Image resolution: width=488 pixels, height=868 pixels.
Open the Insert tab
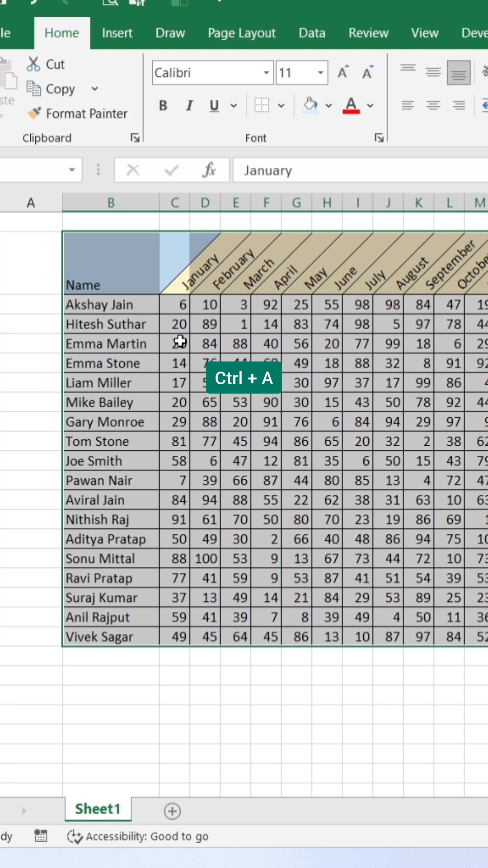pos(117,33)
